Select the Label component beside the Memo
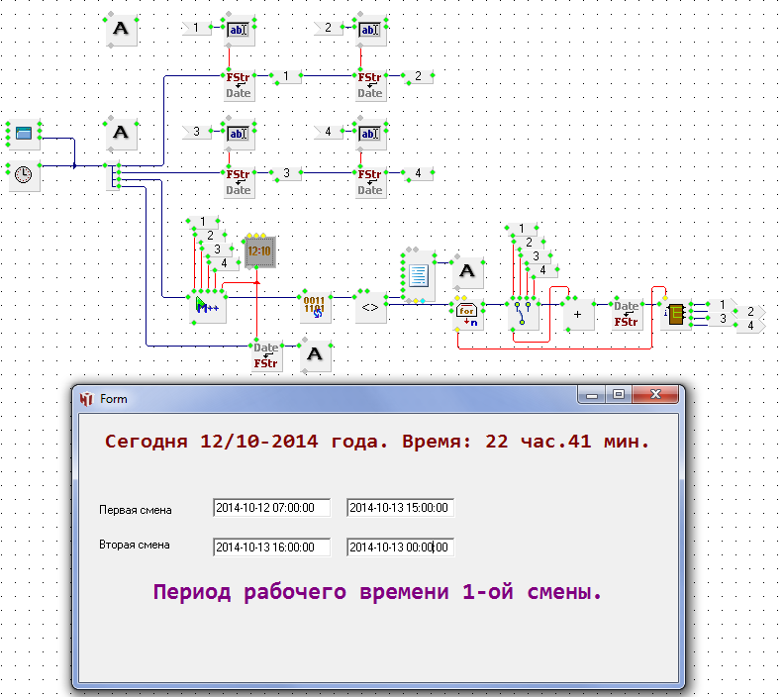This screenshot has height=697, width=784. (466, 271)
